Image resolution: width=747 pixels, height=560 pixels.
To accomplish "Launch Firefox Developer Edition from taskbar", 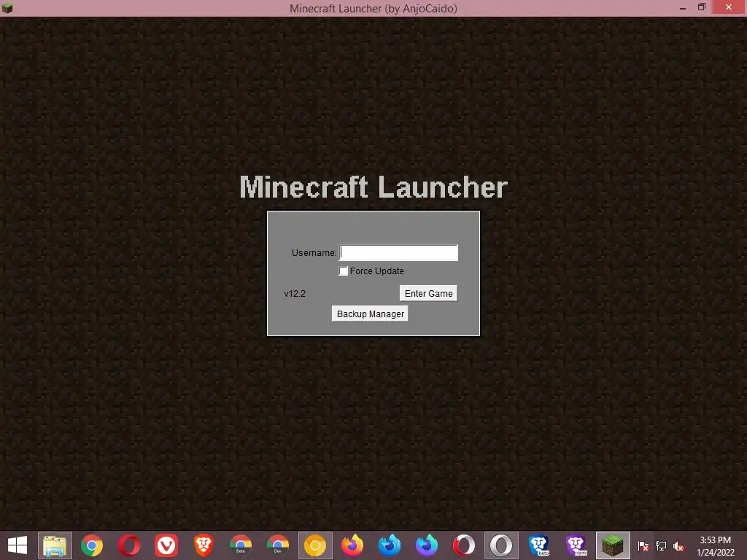I will click(390, 545).
